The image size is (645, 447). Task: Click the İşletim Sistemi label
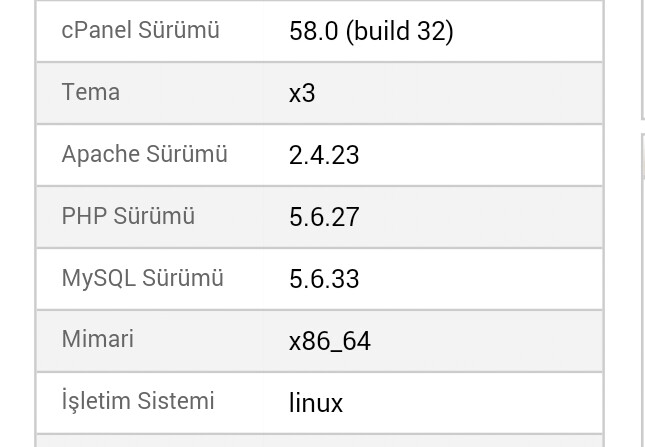pos(138,401)
